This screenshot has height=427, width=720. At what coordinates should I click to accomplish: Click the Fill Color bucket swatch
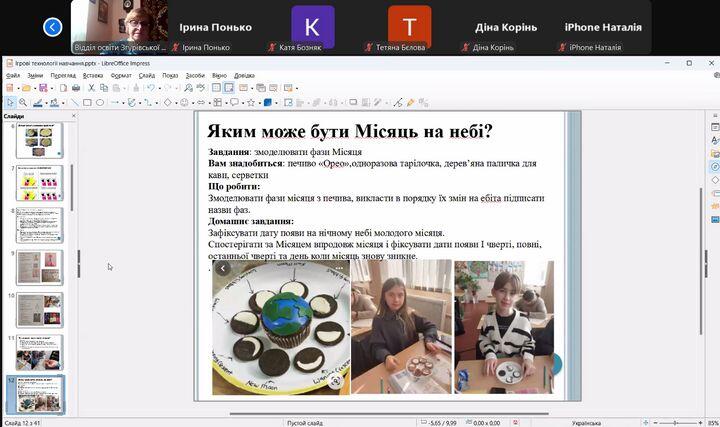[x=54, y=102]
